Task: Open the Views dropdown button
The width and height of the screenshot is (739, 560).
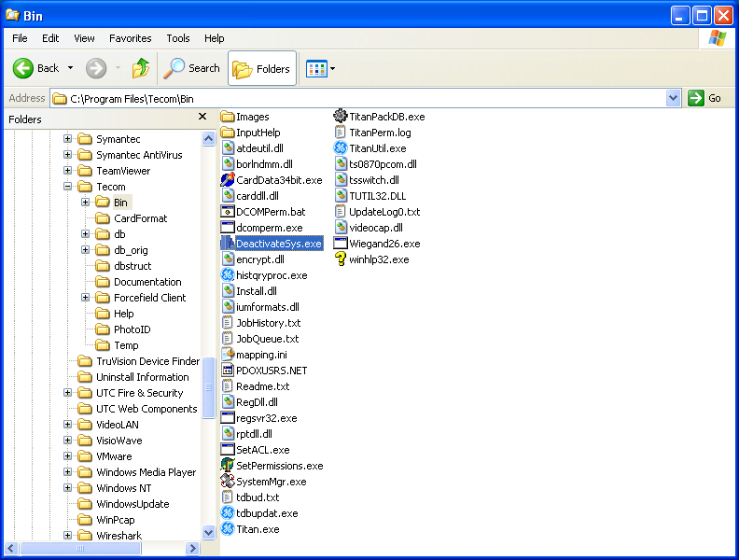Action: tap(320, 69)
